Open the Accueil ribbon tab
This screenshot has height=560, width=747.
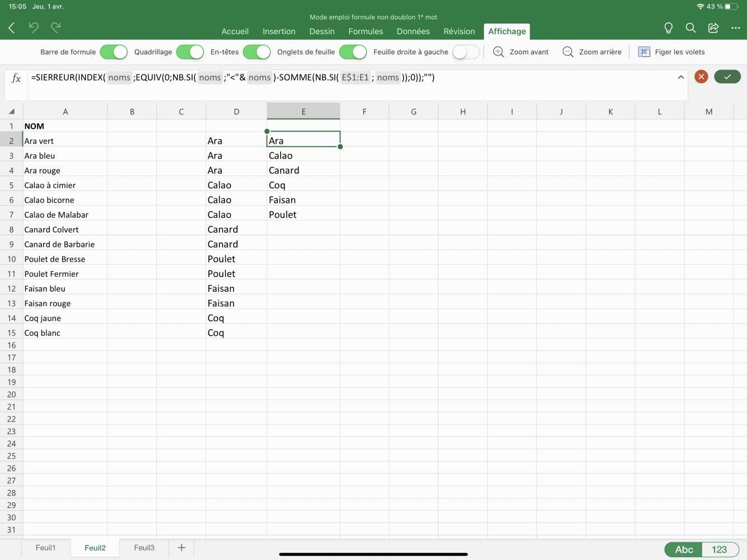(235, 31)
